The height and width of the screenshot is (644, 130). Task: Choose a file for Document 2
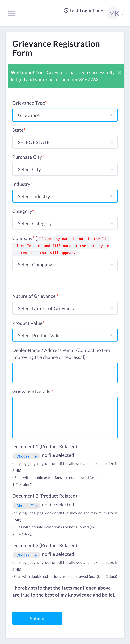(26, 506)
